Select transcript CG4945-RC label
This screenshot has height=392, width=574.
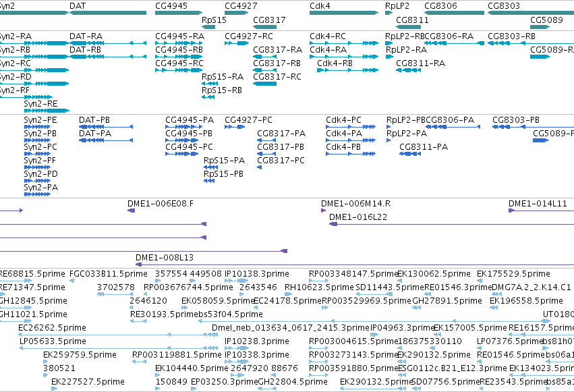pyautogui.click(x=179, y=63)
